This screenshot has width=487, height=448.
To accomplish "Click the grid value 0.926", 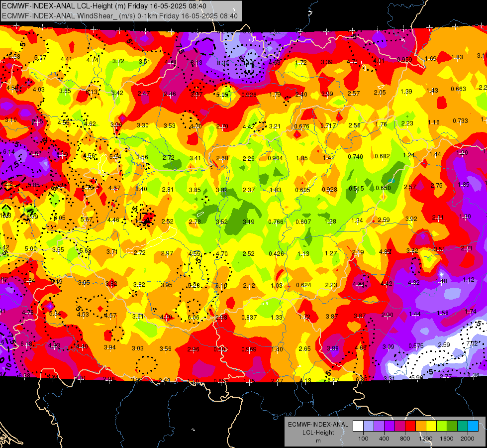I will (249, 95).
